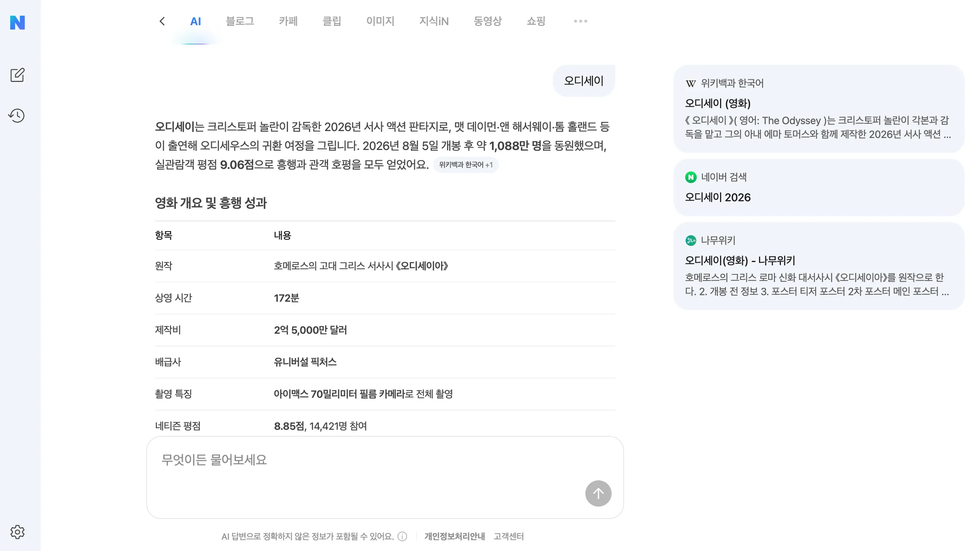980x551 pixels.
Task: Click the 유니버설 픽처스 distributor cell
Action: coord(305,362)
